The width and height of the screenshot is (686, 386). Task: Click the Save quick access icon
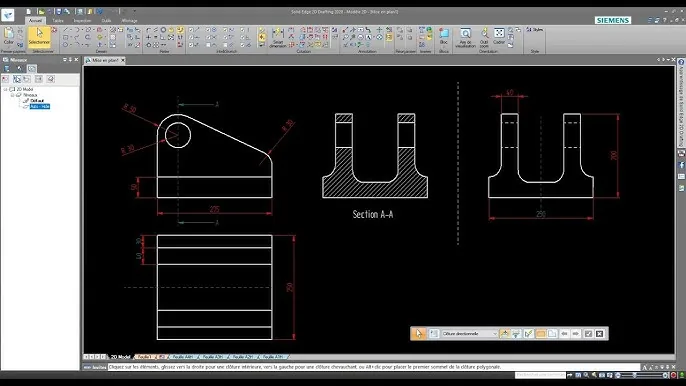tap(59, 12)
